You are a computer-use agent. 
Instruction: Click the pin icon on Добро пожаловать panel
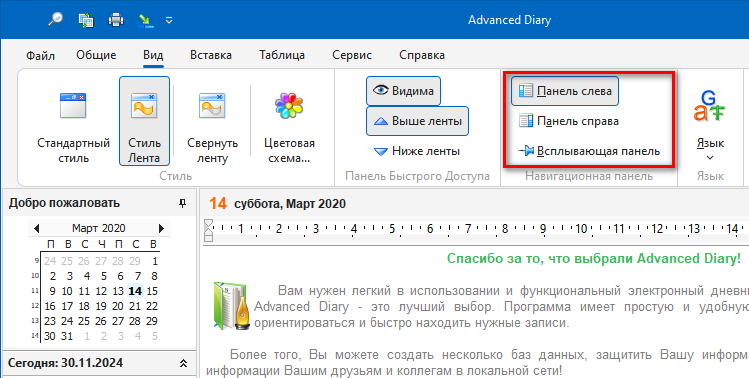(x=182, y=204)
